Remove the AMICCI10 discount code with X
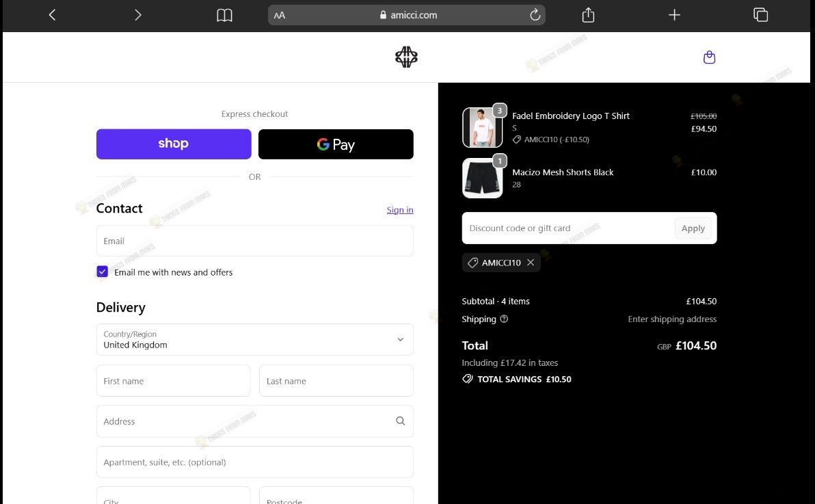Viewport: 815px width, 504px height. [x=530, y=263]
